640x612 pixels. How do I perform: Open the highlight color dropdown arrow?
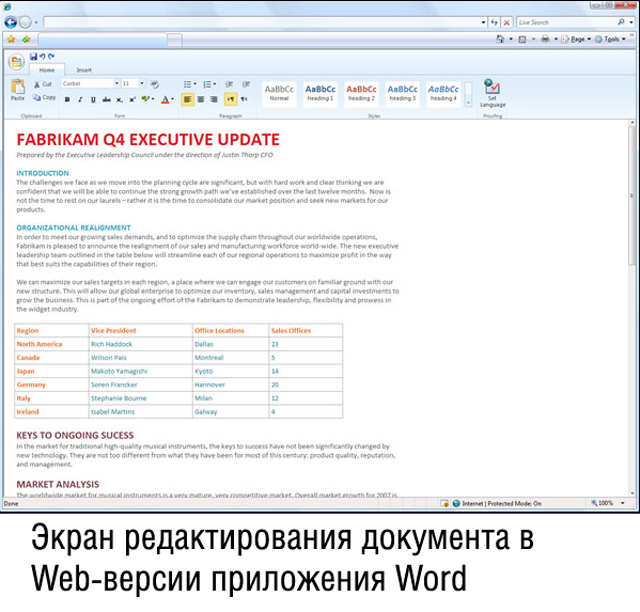(153, 99)
